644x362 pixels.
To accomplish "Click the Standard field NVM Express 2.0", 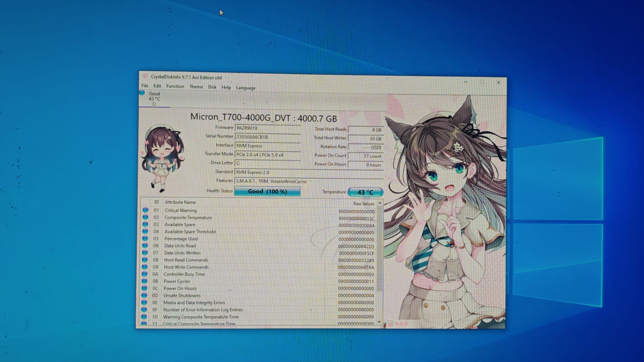I will pyautogui.click(x=309, y=172).
